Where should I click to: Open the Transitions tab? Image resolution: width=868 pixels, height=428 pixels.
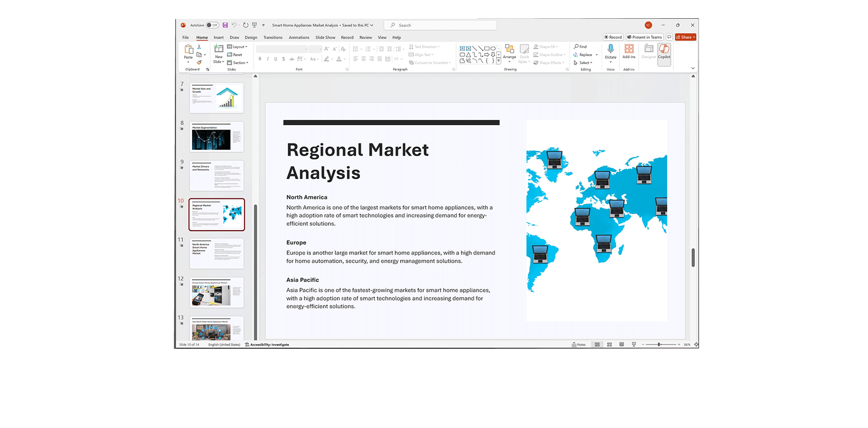coord(273,37)
